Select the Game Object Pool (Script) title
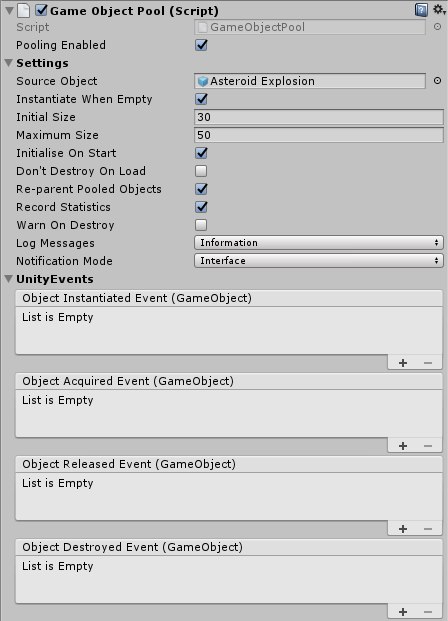Screen dimensions: 448x621 tap(134, 11)
